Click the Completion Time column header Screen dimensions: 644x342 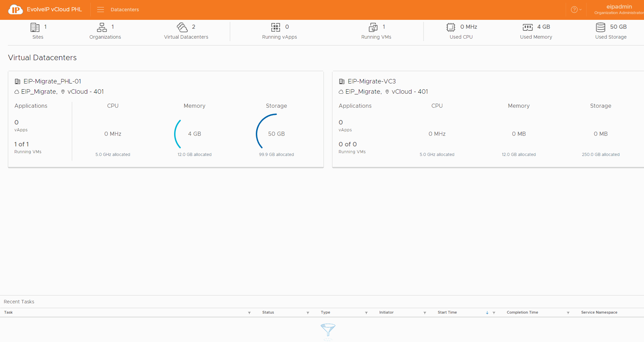522,312
